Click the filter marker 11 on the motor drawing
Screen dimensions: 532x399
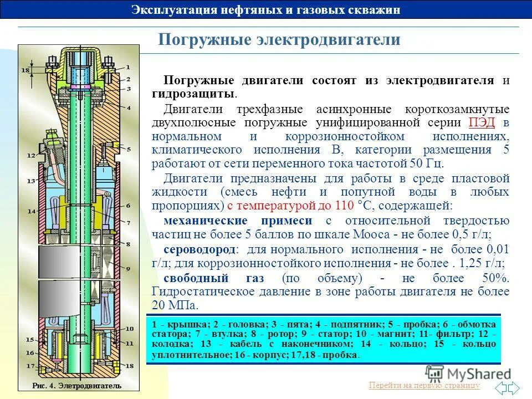130,342
